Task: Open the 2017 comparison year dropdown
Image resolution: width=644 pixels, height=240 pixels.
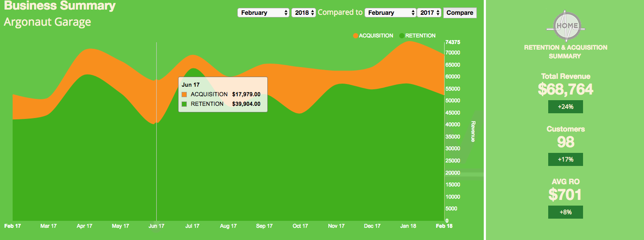Action: pyautogui.click(x=429, y=13)
